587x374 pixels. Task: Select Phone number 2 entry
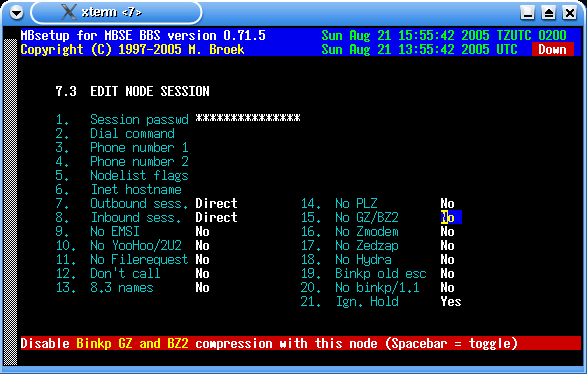(139, 162)
